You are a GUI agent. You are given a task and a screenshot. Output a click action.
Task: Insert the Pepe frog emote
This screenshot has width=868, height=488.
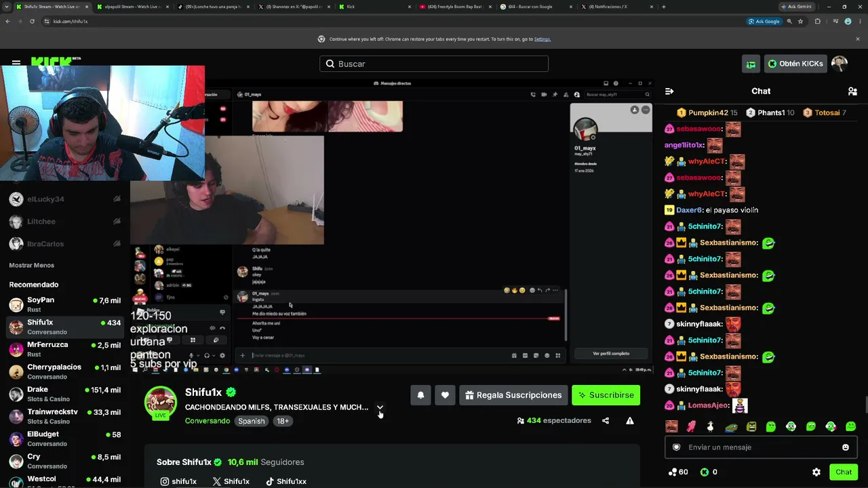[x=731, y=426]
